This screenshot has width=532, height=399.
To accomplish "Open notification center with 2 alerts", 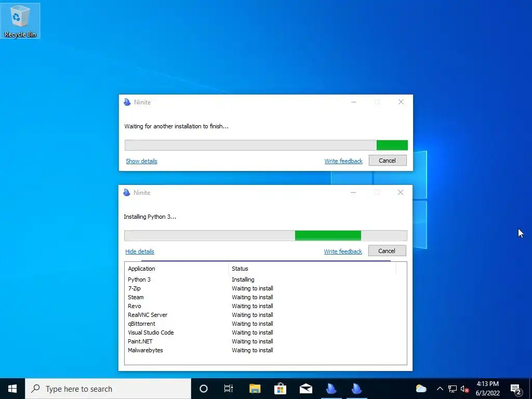I will (x=516, y=389).
